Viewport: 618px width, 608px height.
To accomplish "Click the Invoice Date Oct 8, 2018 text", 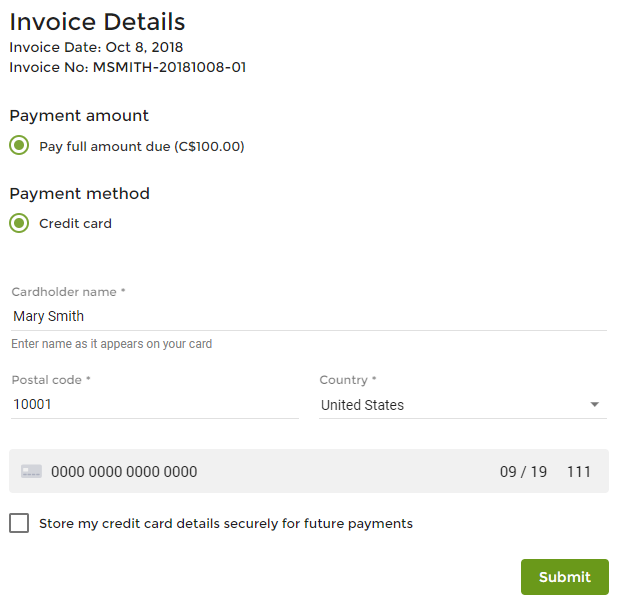I will (x=96, y=47).
